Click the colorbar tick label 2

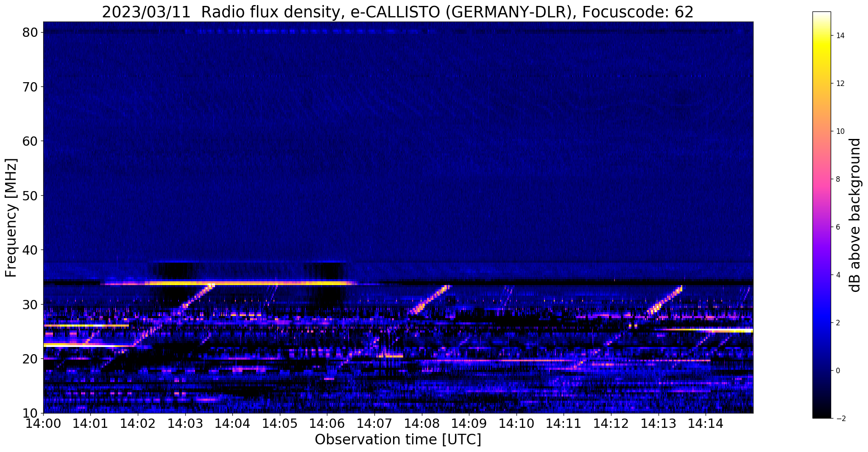[837, 323]
